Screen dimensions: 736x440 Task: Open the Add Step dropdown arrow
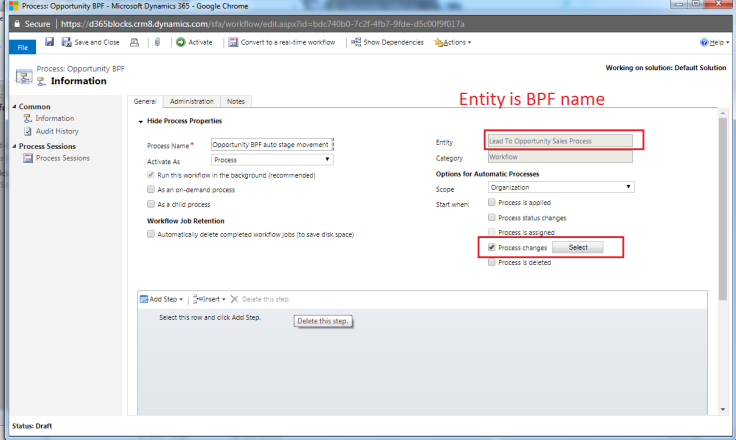181,300
